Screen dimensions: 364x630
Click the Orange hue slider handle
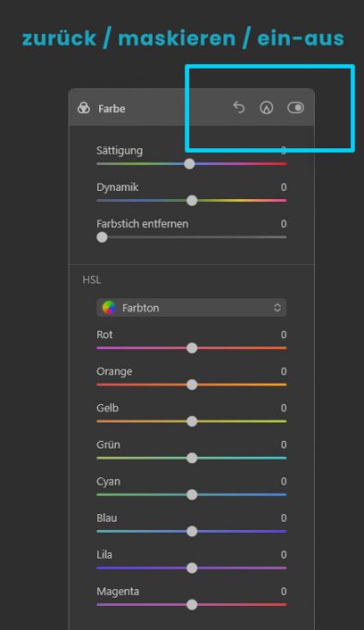coord(192,384)
